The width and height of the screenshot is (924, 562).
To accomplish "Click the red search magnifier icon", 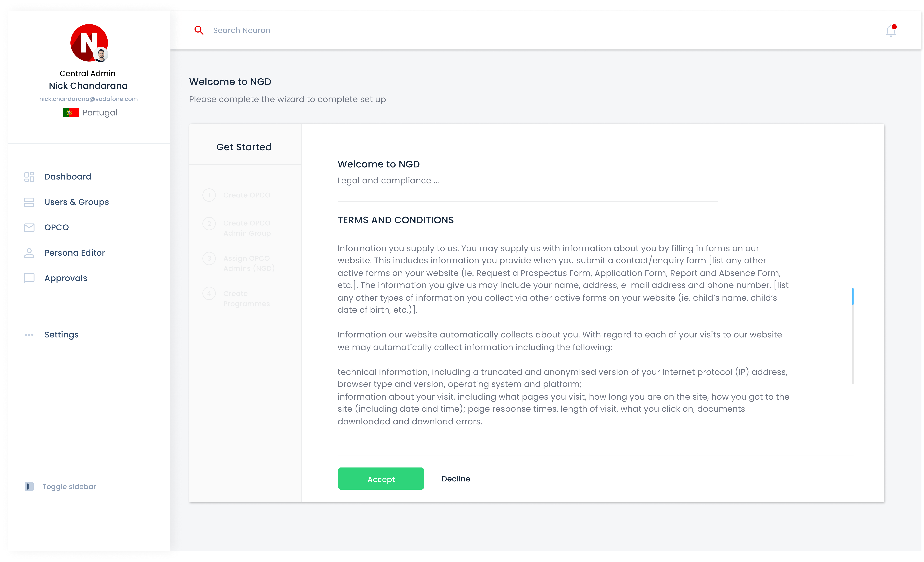I will click(x=199, y=30).
